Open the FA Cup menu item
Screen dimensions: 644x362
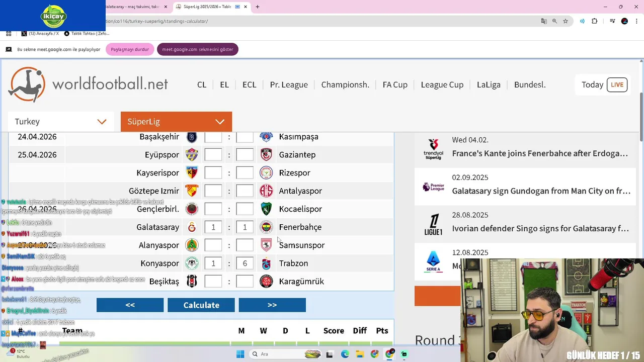click(x=395, y=84)
